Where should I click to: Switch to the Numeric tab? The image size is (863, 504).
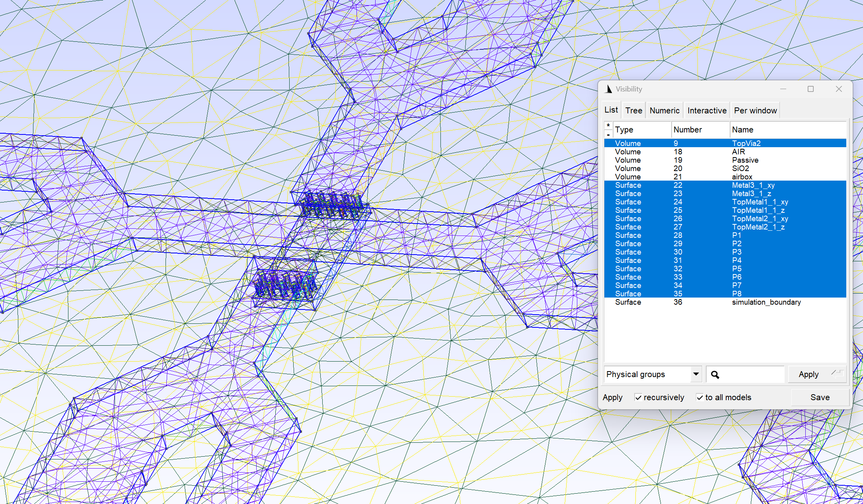[664, 111]
